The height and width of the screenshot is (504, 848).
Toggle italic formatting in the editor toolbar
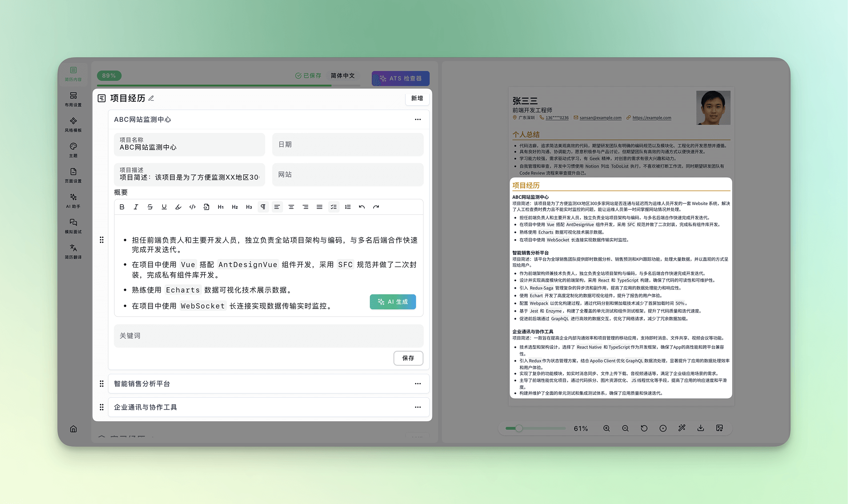coord(136,207)
